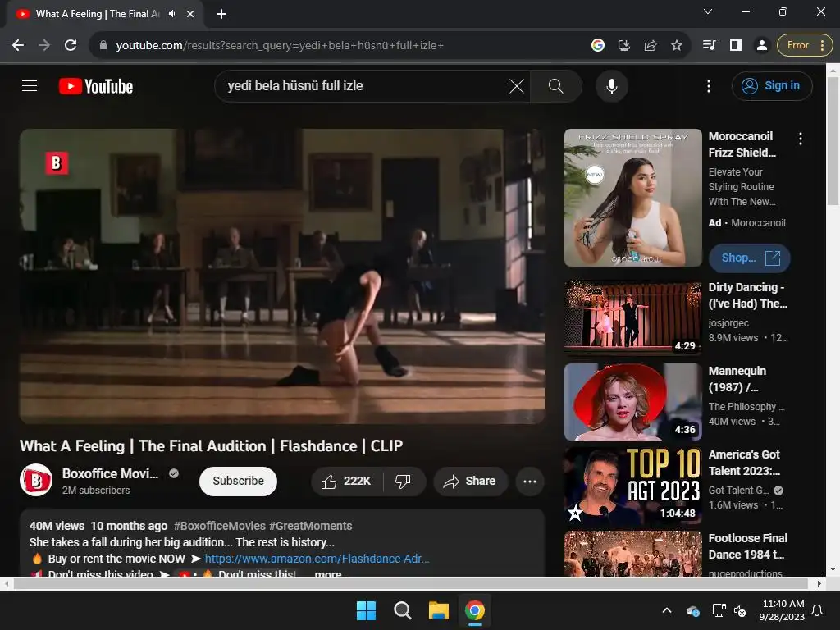Open the video title What A Feeling text

(x=211, y=445)
